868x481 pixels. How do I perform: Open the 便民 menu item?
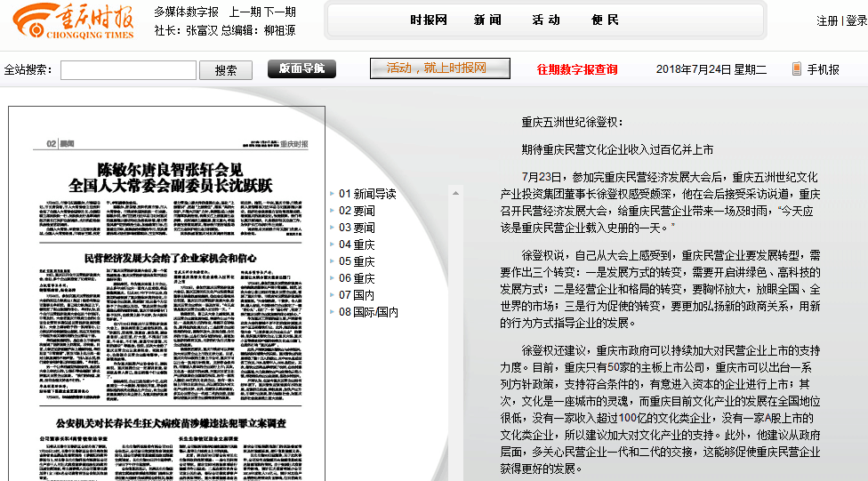pyautogui.click(x=605, y=20)
